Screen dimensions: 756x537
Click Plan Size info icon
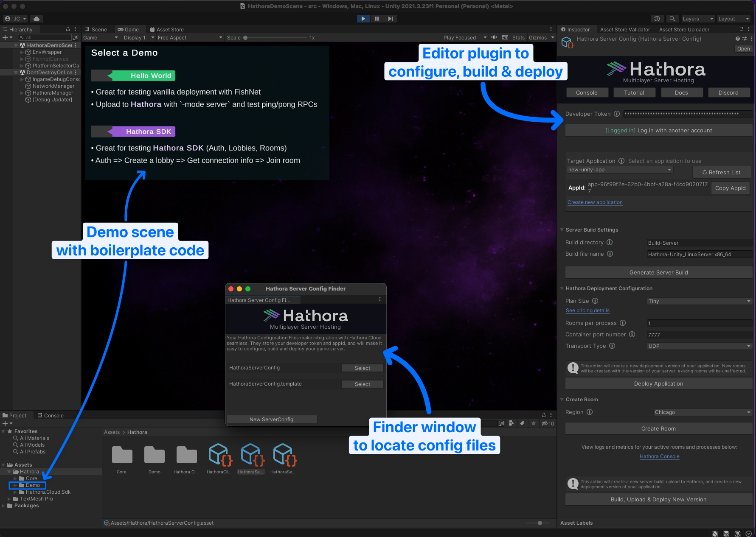point(595,301)
